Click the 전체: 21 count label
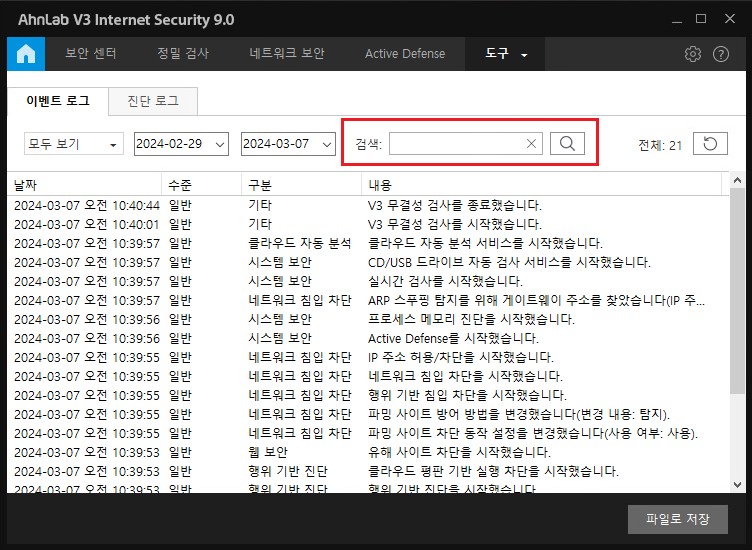Image resolution: width=752 pixels, height=550 pixels. pyautogui.click(x=660, y=145)
